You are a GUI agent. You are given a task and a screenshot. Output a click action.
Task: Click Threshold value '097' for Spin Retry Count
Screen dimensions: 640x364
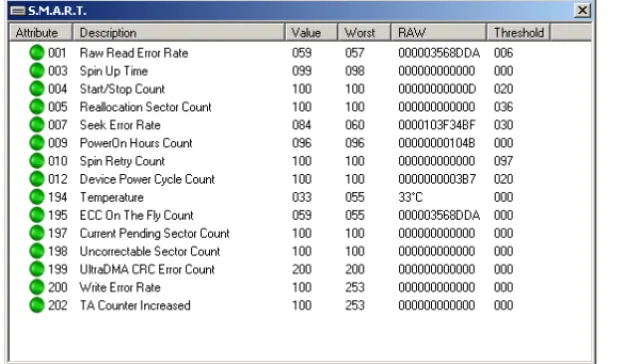coord(503,161)
